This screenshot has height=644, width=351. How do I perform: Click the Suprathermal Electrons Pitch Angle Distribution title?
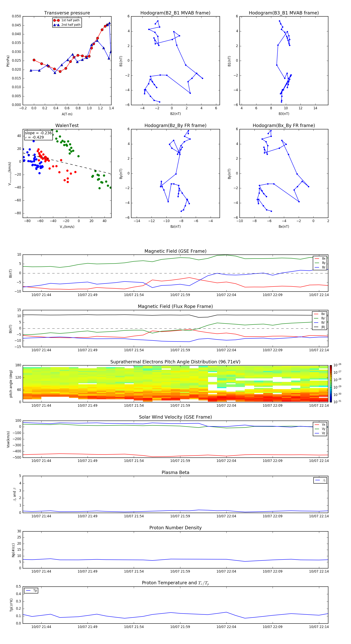[175, 362]
